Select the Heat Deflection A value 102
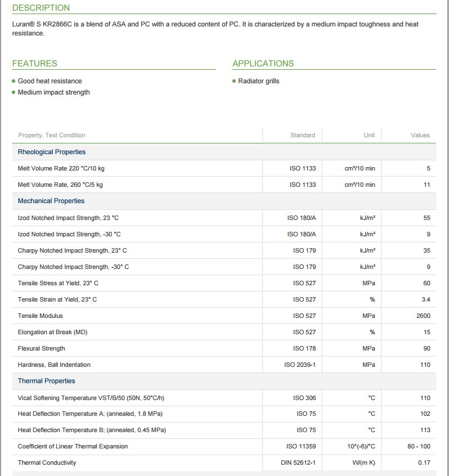 (x=425, y=414)
